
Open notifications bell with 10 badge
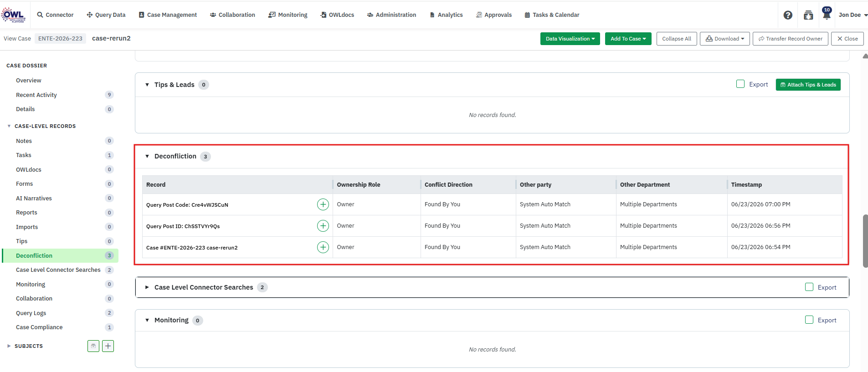(827, 14)
